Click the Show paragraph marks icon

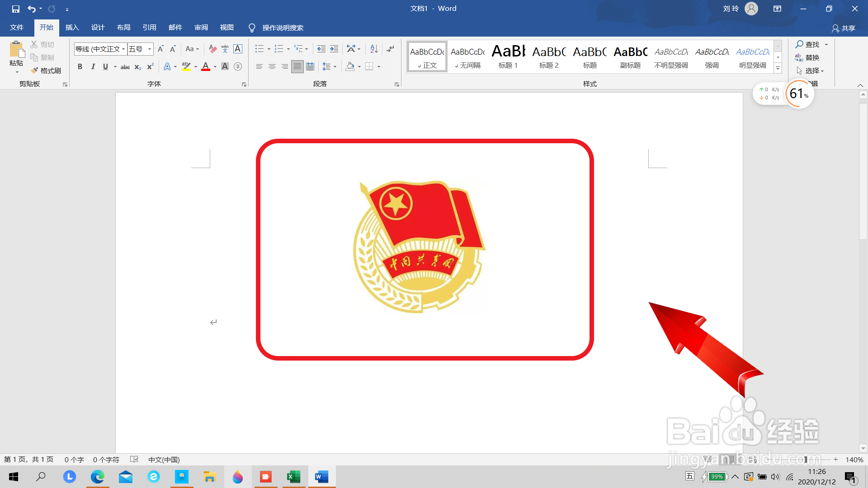point(391,49)
